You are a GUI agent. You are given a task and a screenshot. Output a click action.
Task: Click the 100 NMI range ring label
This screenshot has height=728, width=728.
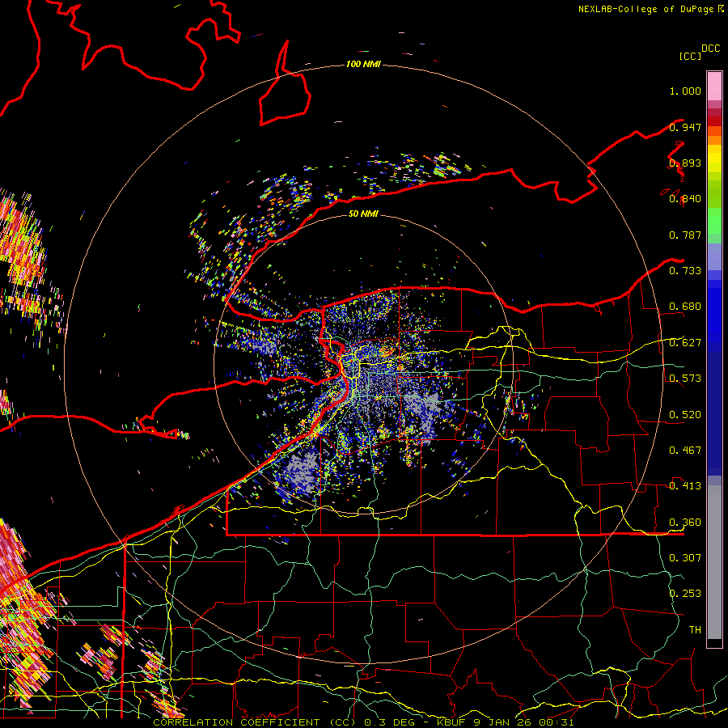[363, 64]
